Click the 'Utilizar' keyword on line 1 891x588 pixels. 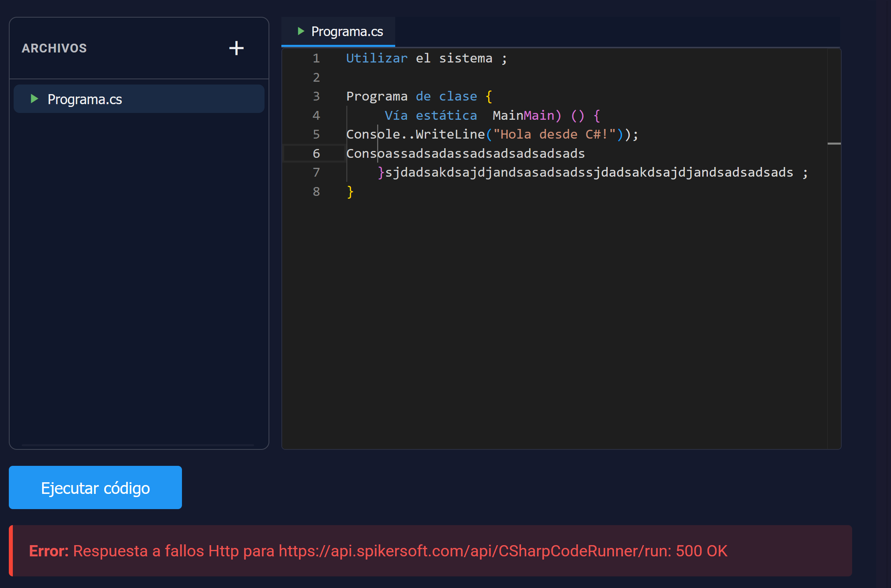377,58
